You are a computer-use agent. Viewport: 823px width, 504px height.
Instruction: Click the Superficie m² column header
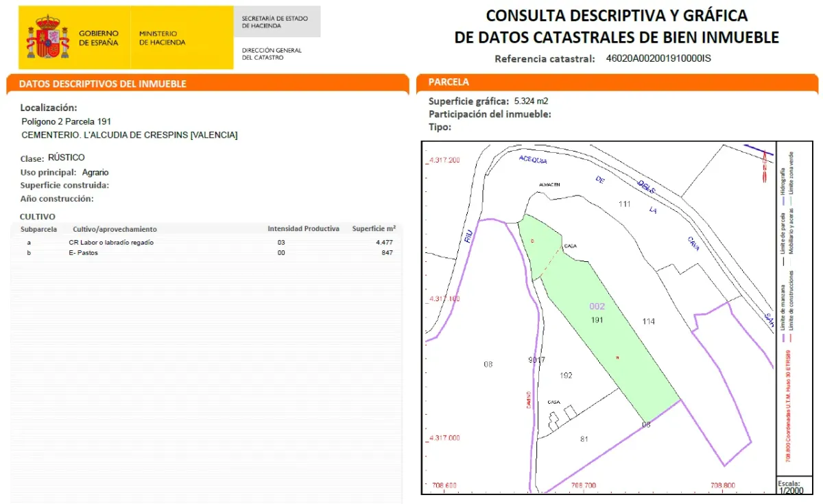(x=374, y=229)
